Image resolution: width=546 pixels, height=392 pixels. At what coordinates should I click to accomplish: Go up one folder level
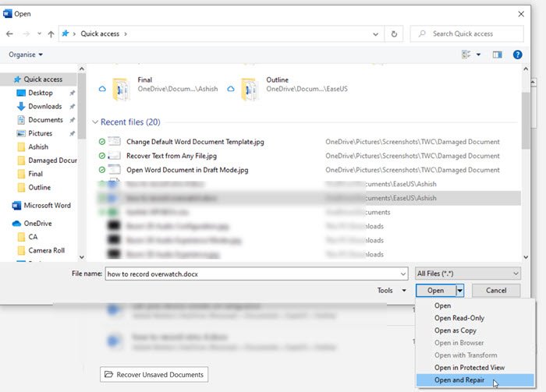pos(51,34)
